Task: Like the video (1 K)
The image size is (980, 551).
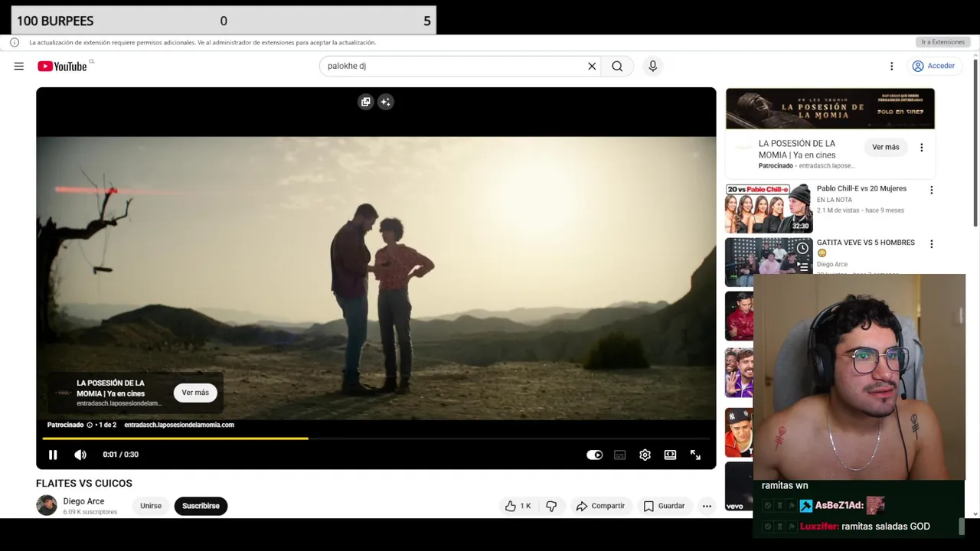Action: click(518, 506)
